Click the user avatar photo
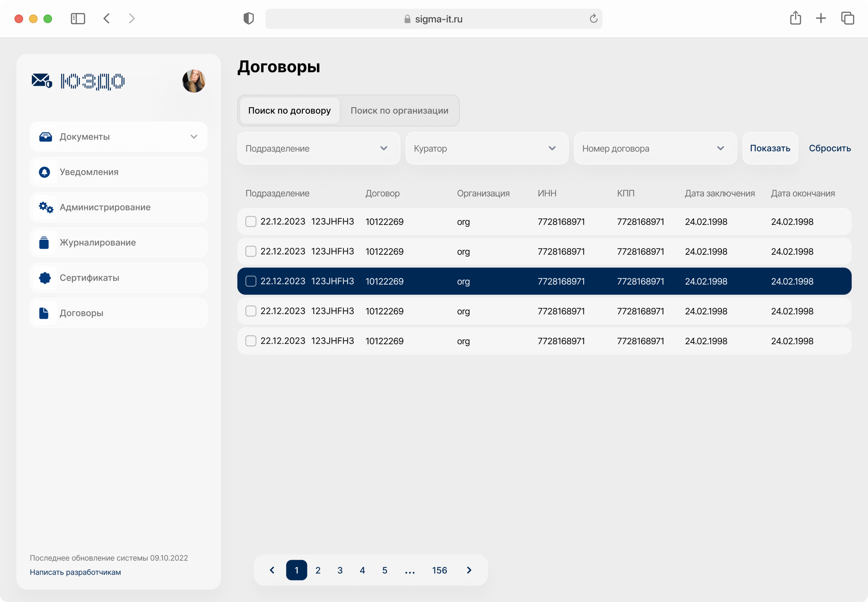The width and height of the screenshot is (868, 602). click(x=194, y=81)
